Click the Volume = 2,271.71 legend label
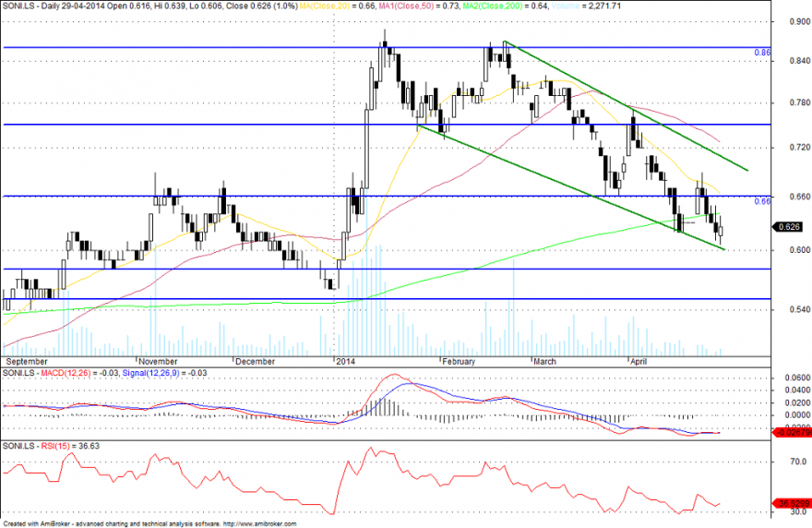 tap(587, 6)
